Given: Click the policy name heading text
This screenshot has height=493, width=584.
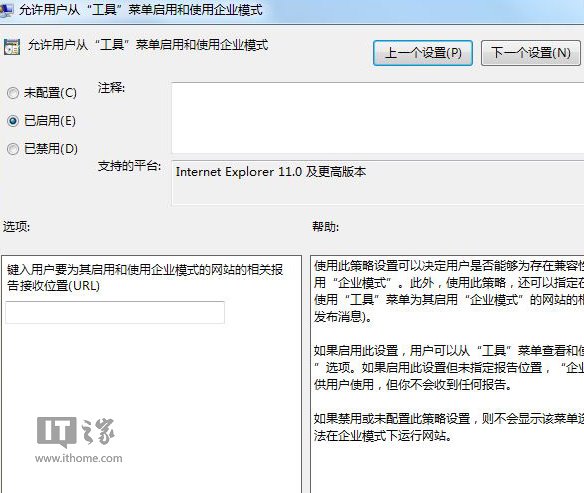Looking at the screenshot, I should click(148, 45).
